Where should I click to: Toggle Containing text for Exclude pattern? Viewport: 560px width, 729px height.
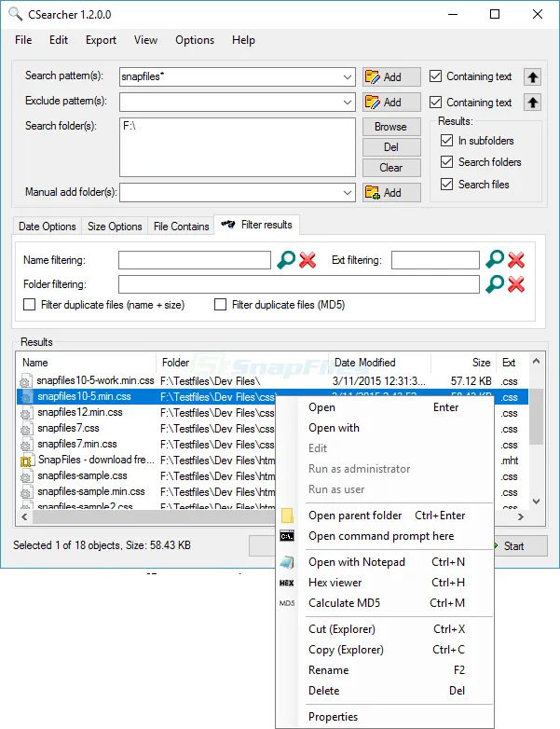click(x=435, y=102)
